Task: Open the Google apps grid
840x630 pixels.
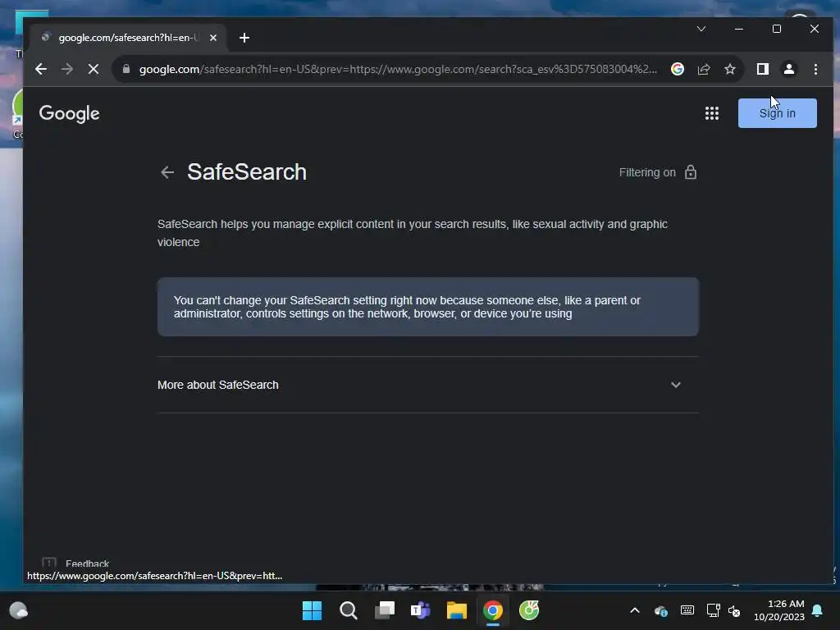Action: (711, 113)
